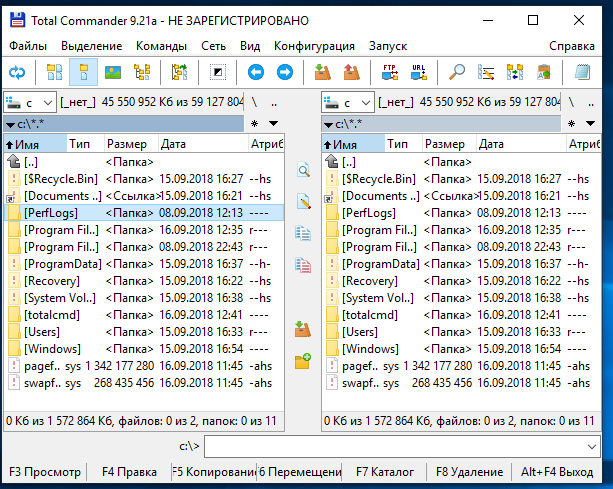Click the F5 Копирование button
The image size is (613, 489).
click(x=214, y=472)
